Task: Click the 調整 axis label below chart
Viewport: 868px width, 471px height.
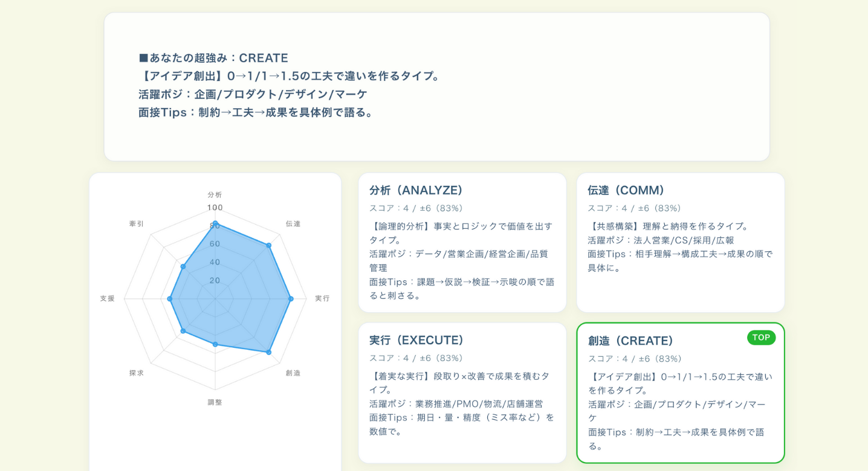Action: pyautogui.click(x=215, y=402)
